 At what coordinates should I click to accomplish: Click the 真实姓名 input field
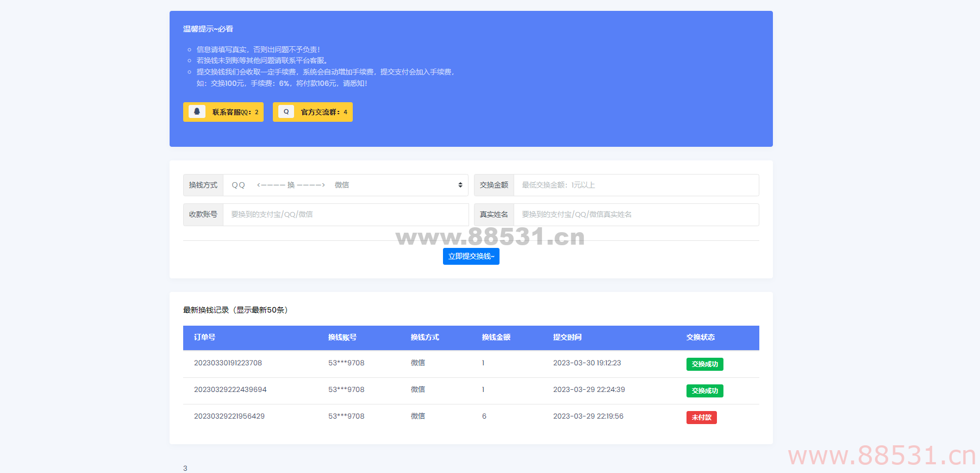[x=636, y=214]
